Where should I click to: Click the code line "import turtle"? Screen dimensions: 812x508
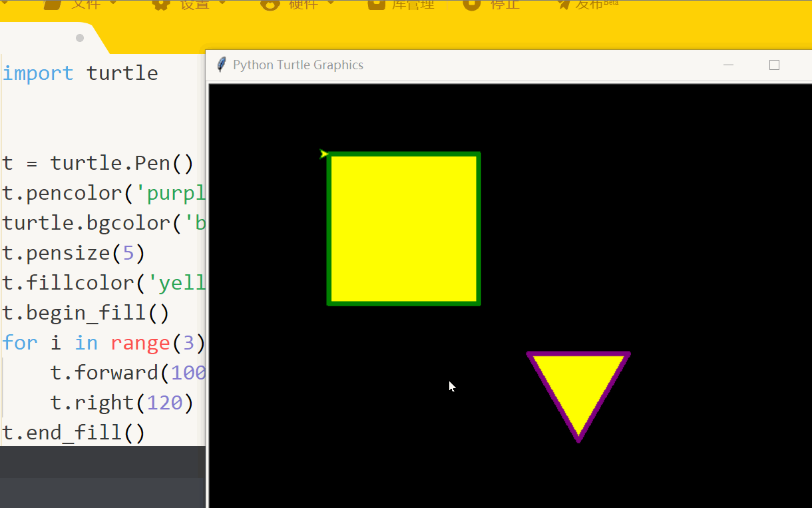[81, 73]
